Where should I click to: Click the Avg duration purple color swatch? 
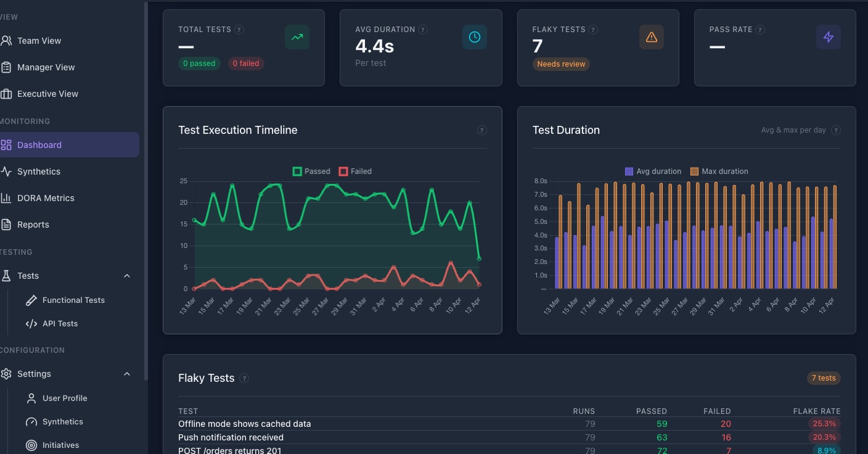[x=629, y=171]
